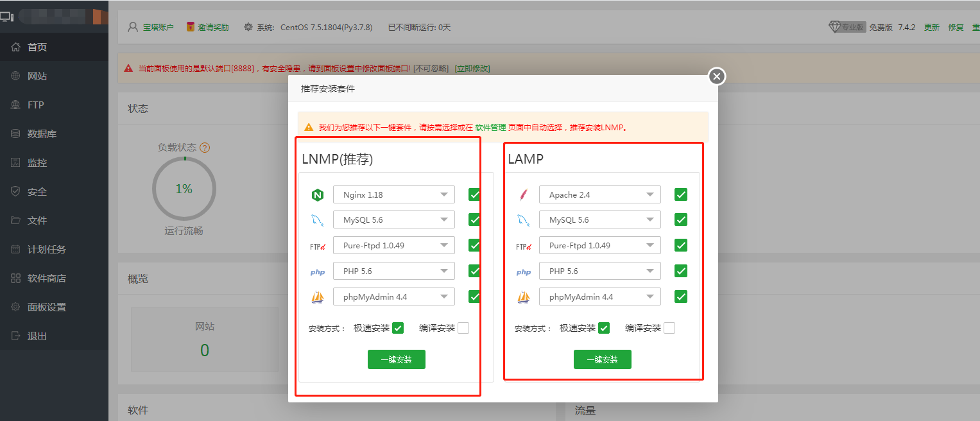This screenshot has width=980, height=421.
Task: Click the Apache feather icon in LAMP
Action: 523,194
